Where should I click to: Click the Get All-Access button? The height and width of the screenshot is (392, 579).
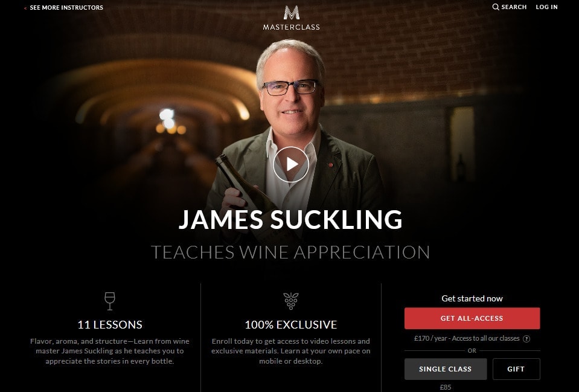pyautogui.click(x=472, y=318)
